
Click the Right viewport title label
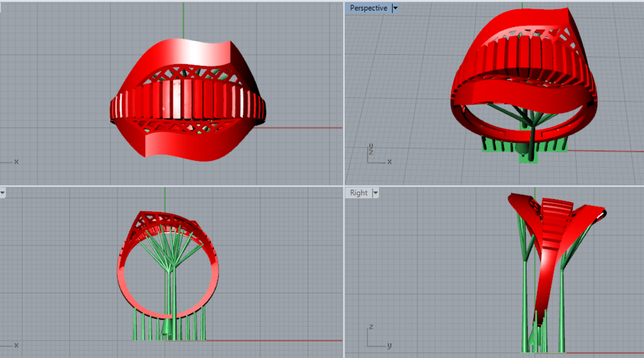(358, 193)
